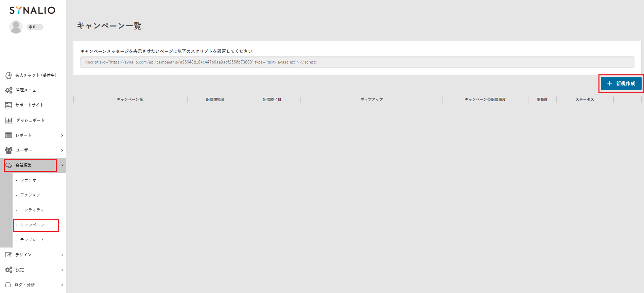The width and height of the screenshot is (644, 293).
Task: Open ログ・分析 menu label
Action: tap(25, 285)
